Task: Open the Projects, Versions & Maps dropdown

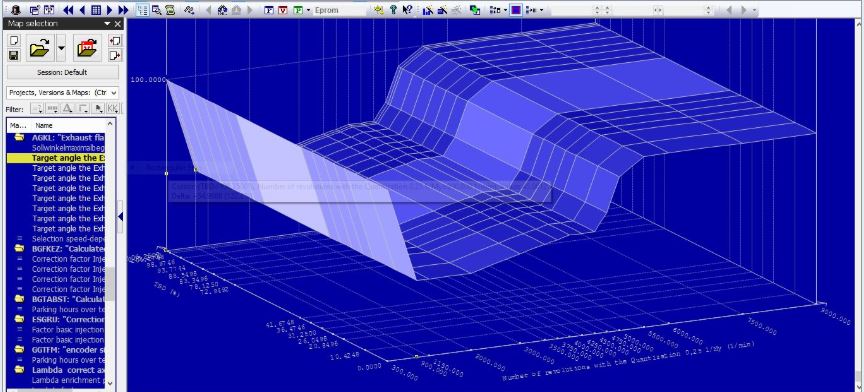Action: pyautogui.click(x=62, y=93)
